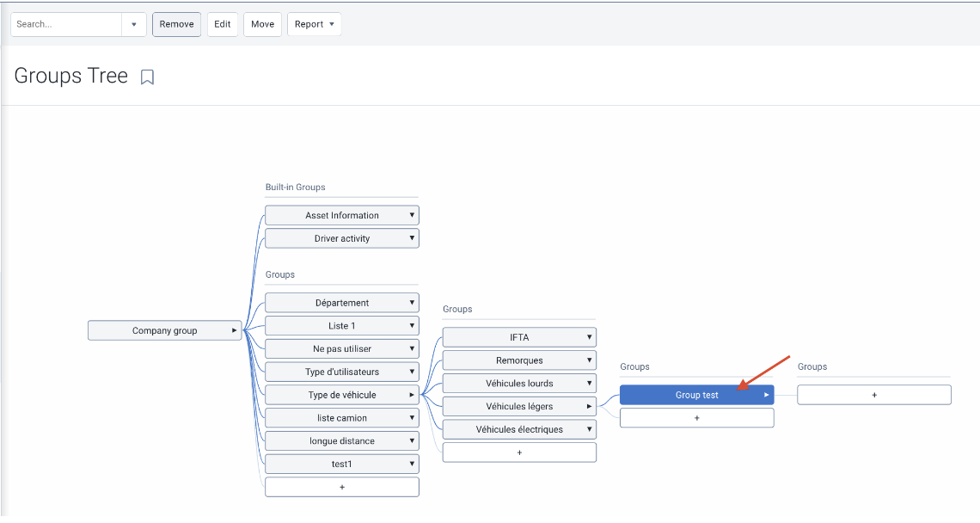This screenshot has width=980, height=523.
Task: Expand the IFTA group arrow
Action: [590, 337]
